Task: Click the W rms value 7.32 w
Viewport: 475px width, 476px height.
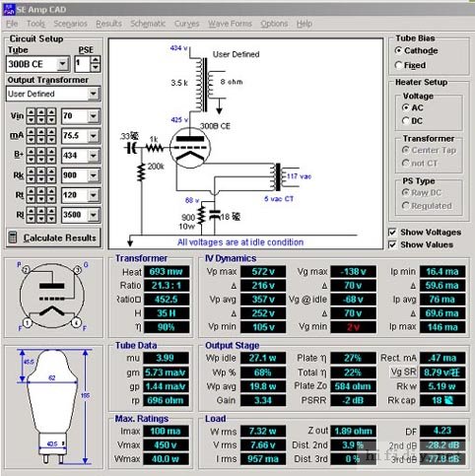Action: click(263, 431)
